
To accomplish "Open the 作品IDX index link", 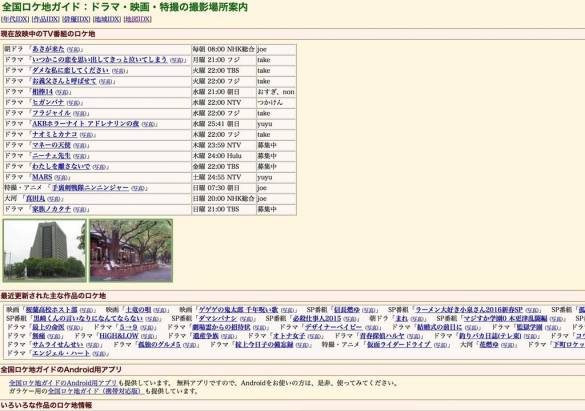I will (x=46, y=19).
